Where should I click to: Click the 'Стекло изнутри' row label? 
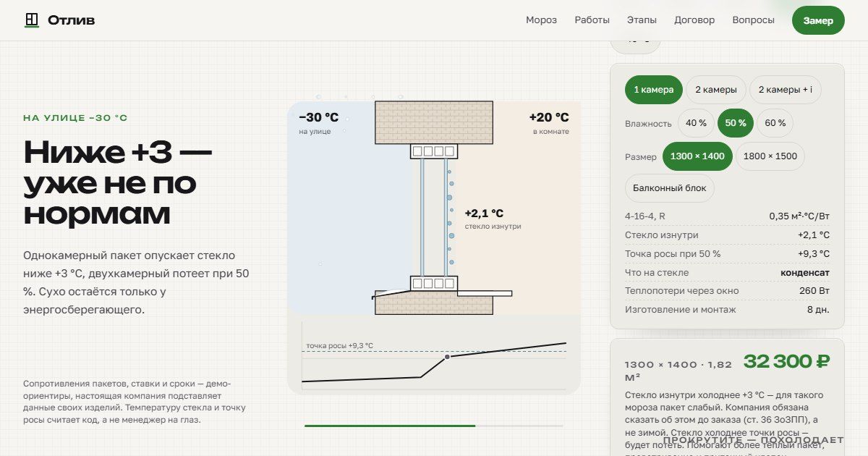pyautogui.click(x=662, y=235)
